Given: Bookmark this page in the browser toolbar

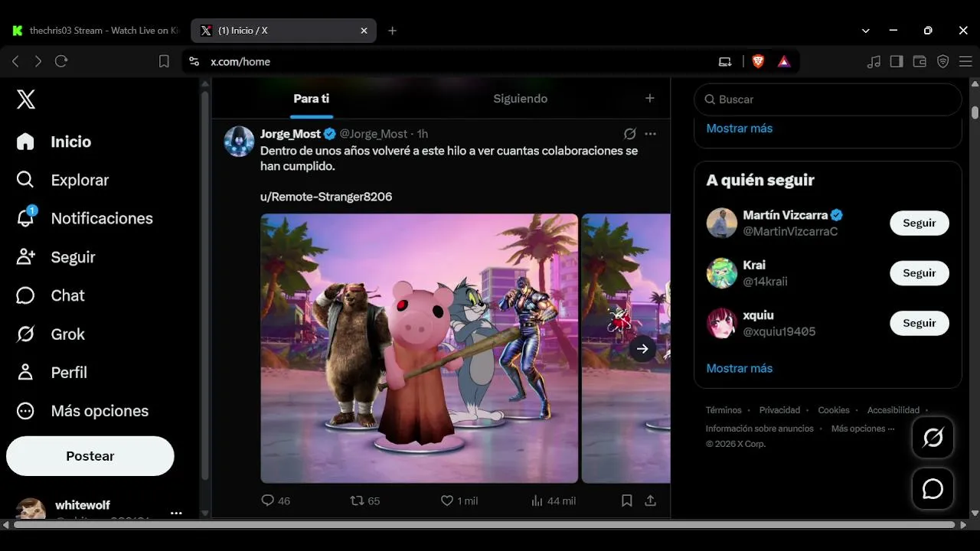Looking at the screenshot, I should click(x=164, y=61).
